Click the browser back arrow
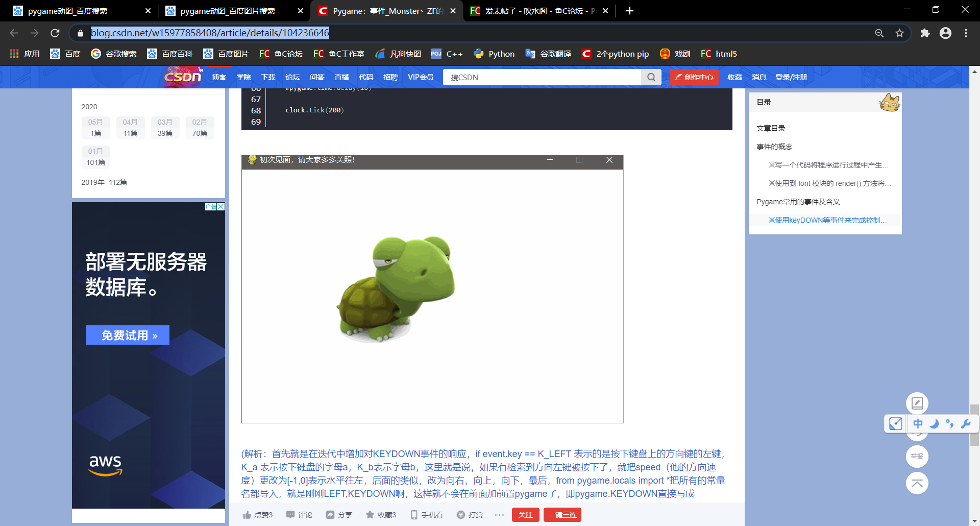Image resolution: width=980 pixels, height=526 pixels. pyautogui.click(x=14, y=33)
